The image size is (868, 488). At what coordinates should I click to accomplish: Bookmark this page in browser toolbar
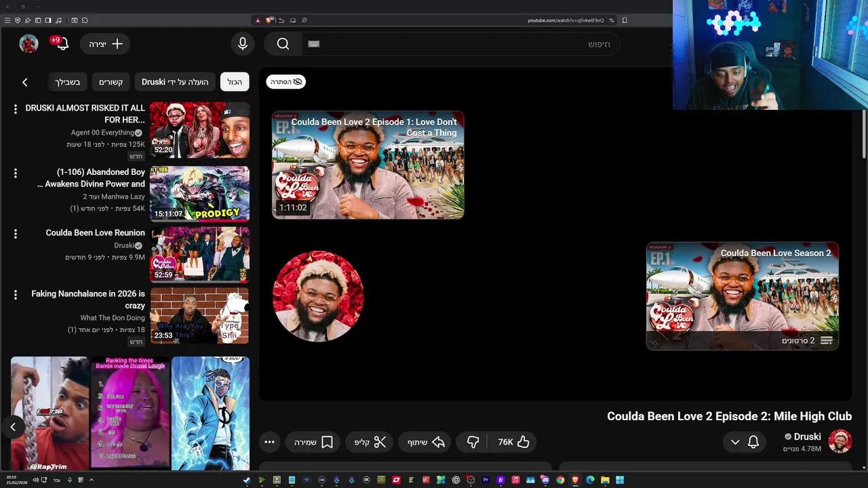[x=625, y=20]
